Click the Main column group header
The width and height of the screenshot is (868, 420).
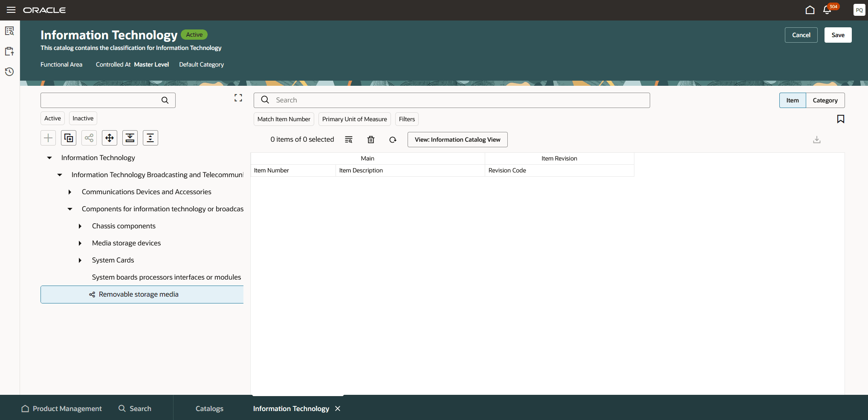[x=368, y=158]
